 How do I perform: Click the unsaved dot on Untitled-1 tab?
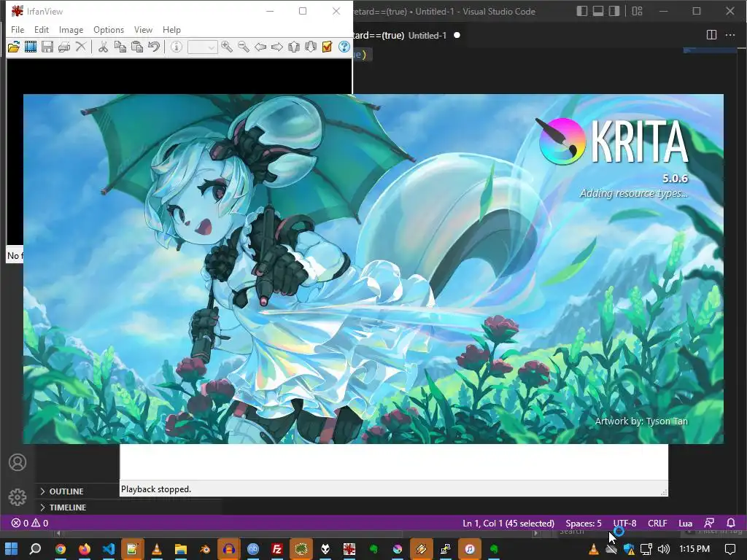(457, 35)
